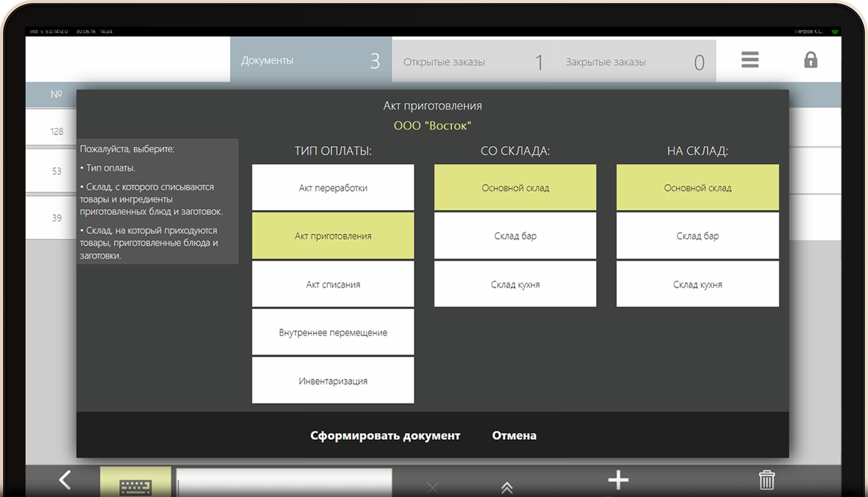Select Акт переработки type
868x497 pixels.
pos(333,187)
